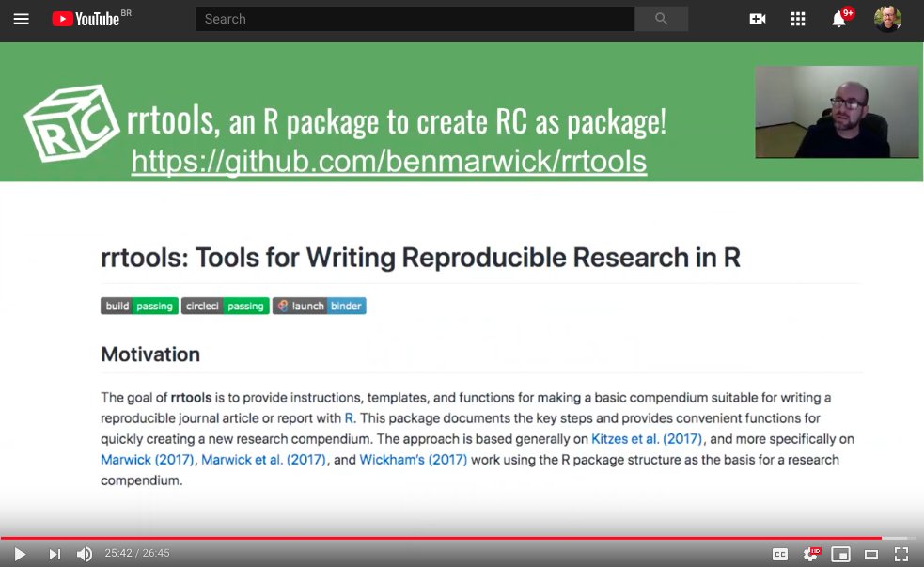Viewport: 924px width, 567px height.
Task: Open the create video camera icon
Action: coord(758,19)
